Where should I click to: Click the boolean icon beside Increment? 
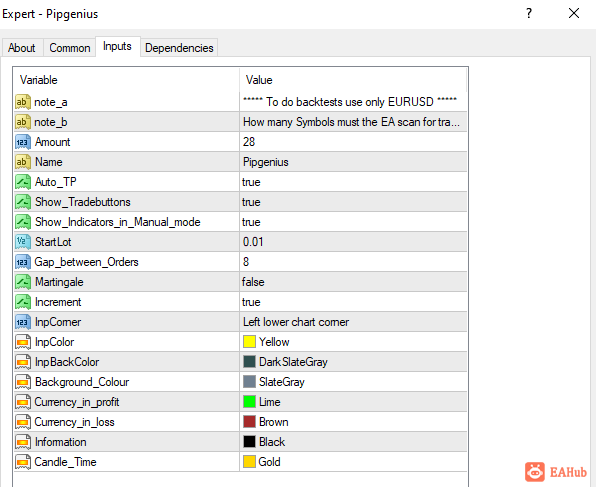tap(23, 302)
